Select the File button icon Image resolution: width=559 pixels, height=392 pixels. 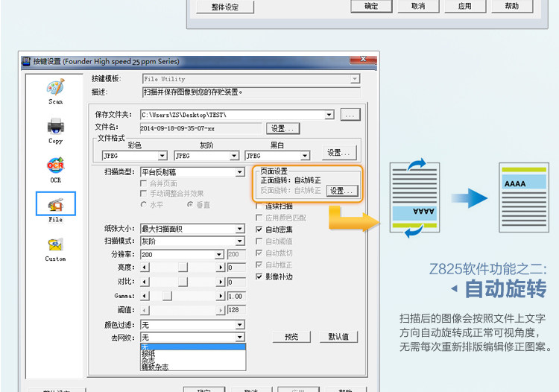pos(56,204)
